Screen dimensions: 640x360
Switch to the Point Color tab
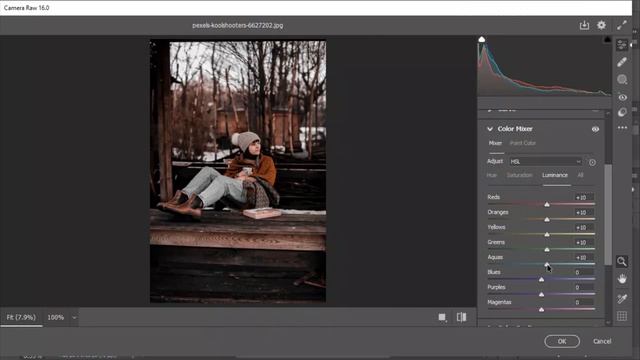tap(523, 143)
